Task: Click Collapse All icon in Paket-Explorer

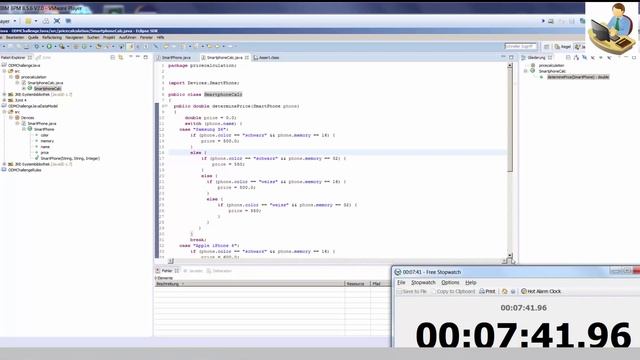Action: 113,58
